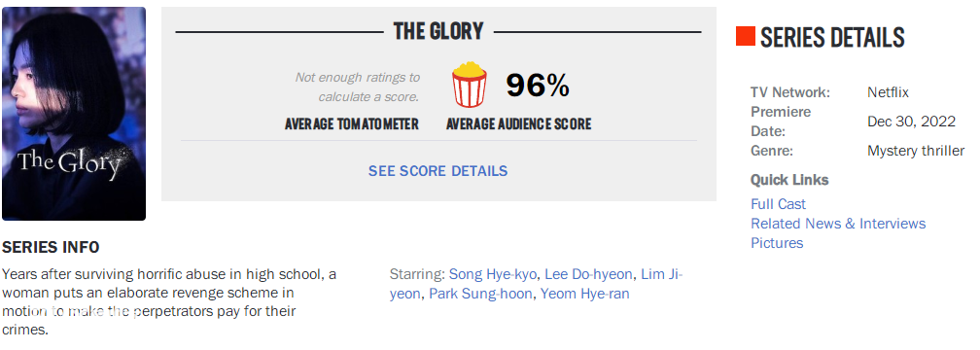Open The Glory poster image
The height and width of the screenshot is (350, 980).
tap(74, 114)
